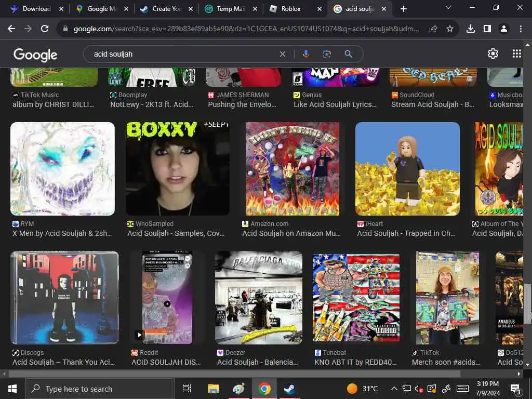Open Steam from the taskbar

(x=289, y=389)
